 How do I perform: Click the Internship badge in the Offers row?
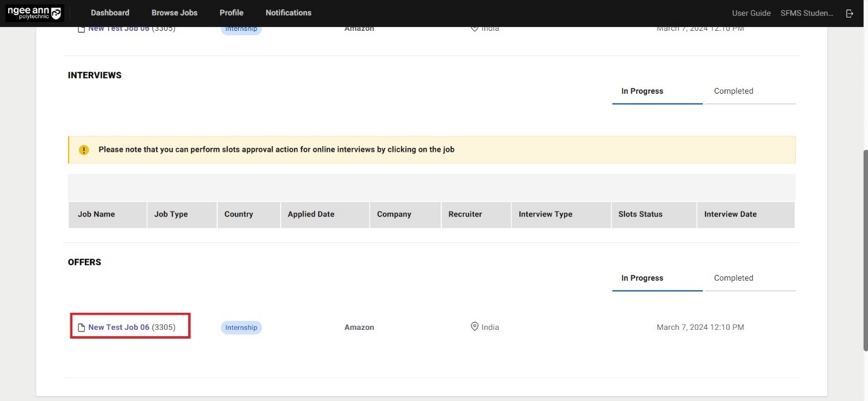tap(241, 328)
